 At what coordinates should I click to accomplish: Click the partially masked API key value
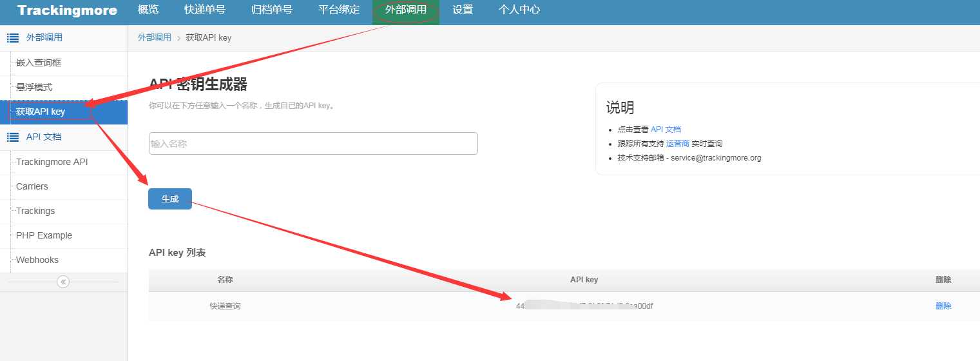pos(584,306)
